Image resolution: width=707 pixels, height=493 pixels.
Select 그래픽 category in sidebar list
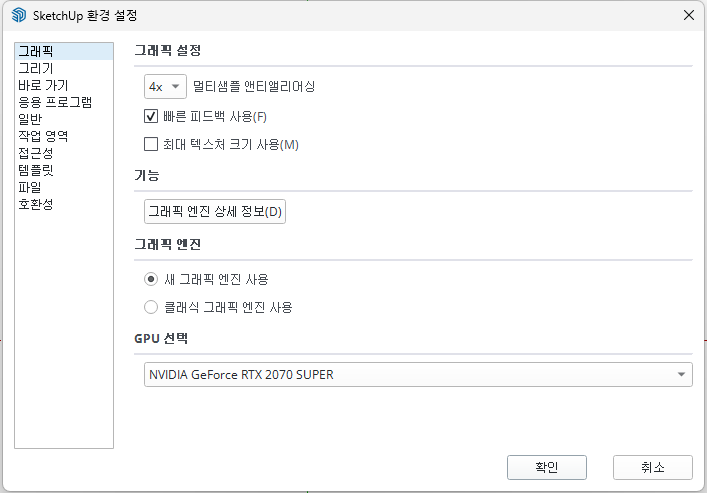[x=64, y=51]
